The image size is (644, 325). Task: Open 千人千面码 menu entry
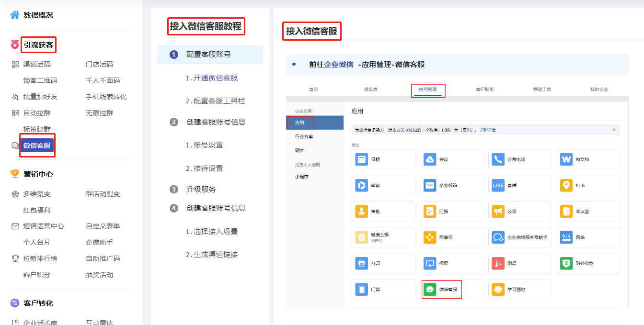(103, 80)
